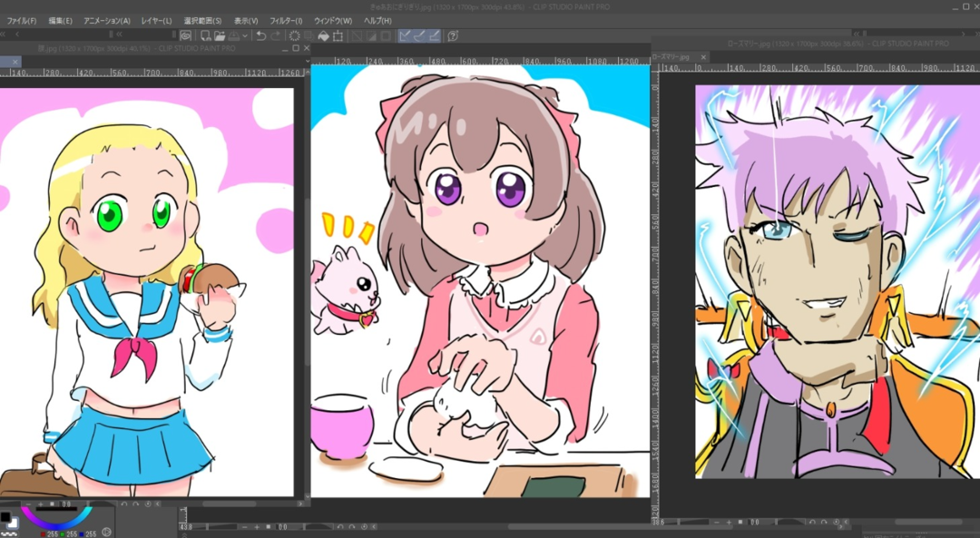Toggle the Snap to Grid button
The width and height of the screenshot is (980, 538).
pos(434,35)
